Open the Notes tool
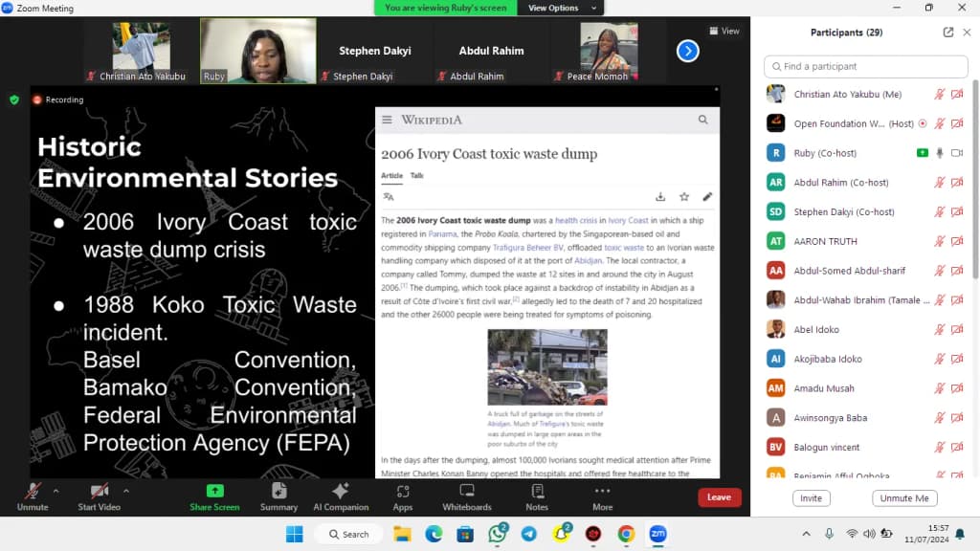This screenshot has height=551, width=980. [537, 497]
